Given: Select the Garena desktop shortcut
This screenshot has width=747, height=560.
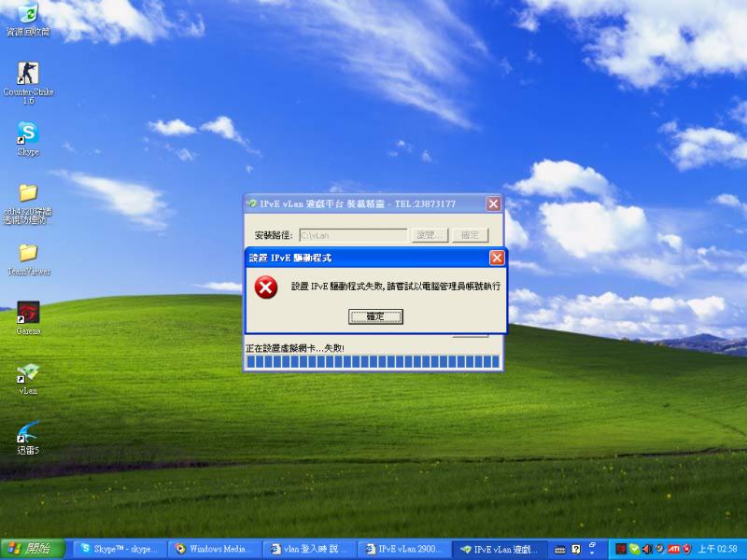Looking at the screenshot, I should point(28,318).
